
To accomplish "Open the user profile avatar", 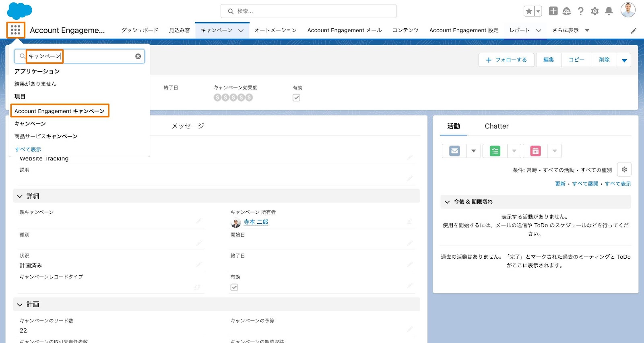I will coord(628,10).
